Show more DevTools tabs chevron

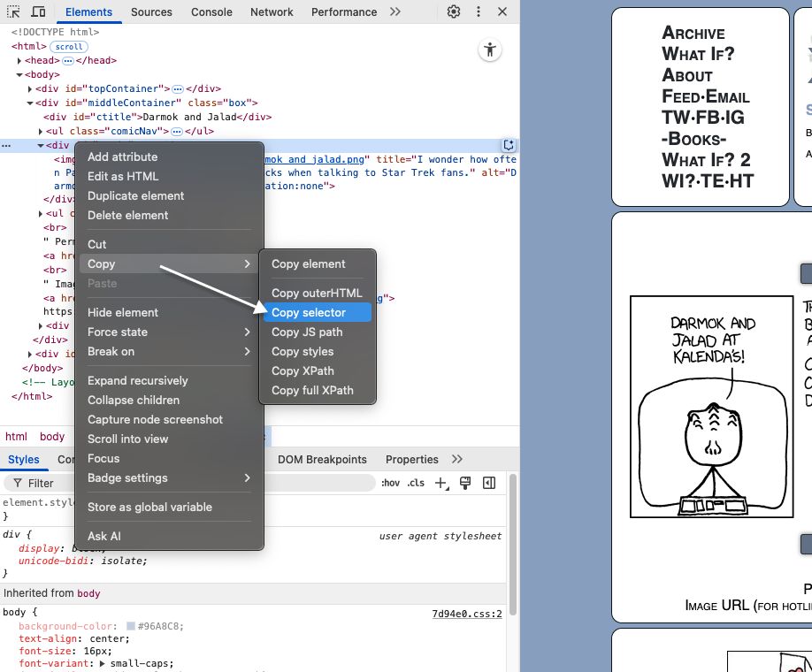395,11
